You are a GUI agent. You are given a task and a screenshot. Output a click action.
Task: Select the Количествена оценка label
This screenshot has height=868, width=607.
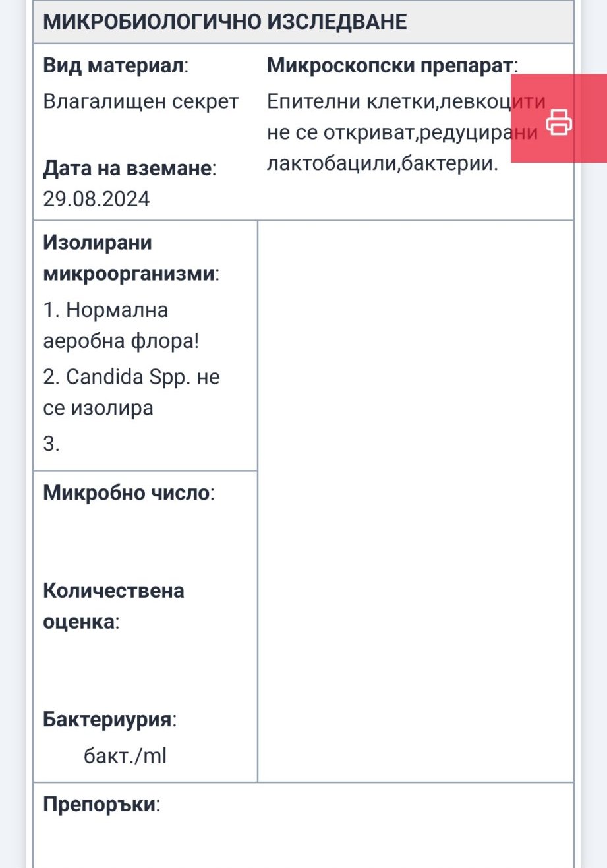pyautogui.click(x=113, y=606)
